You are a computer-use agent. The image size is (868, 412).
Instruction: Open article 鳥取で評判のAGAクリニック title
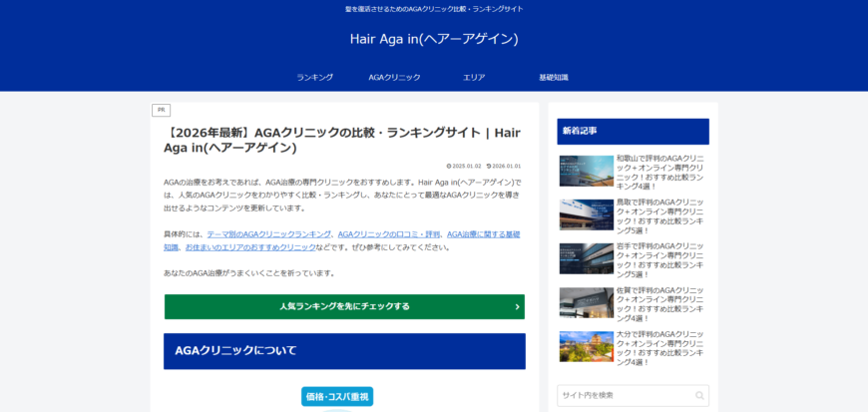click(660, 216)
